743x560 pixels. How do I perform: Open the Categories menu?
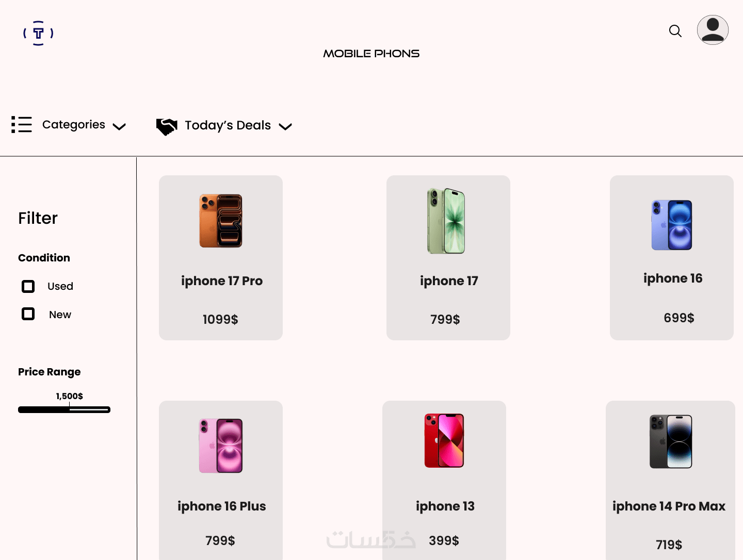[74, 125]
